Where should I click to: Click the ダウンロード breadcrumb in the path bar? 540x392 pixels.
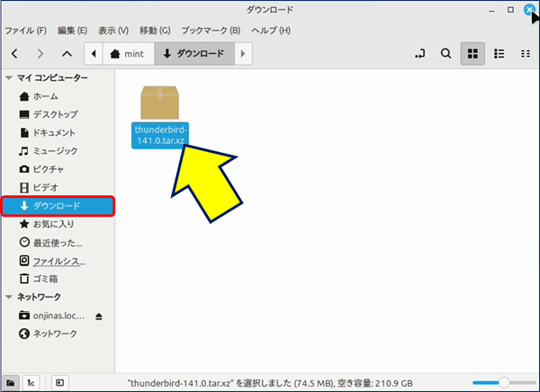pos(194,54)
